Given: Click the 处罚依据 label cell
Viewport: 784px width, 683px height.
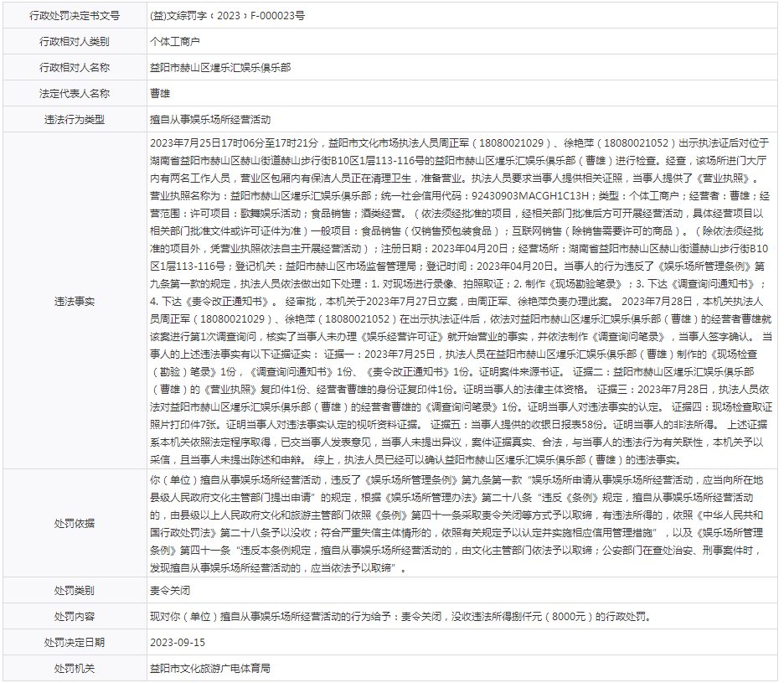Looking at the screenshot, I should click(75, 523).
